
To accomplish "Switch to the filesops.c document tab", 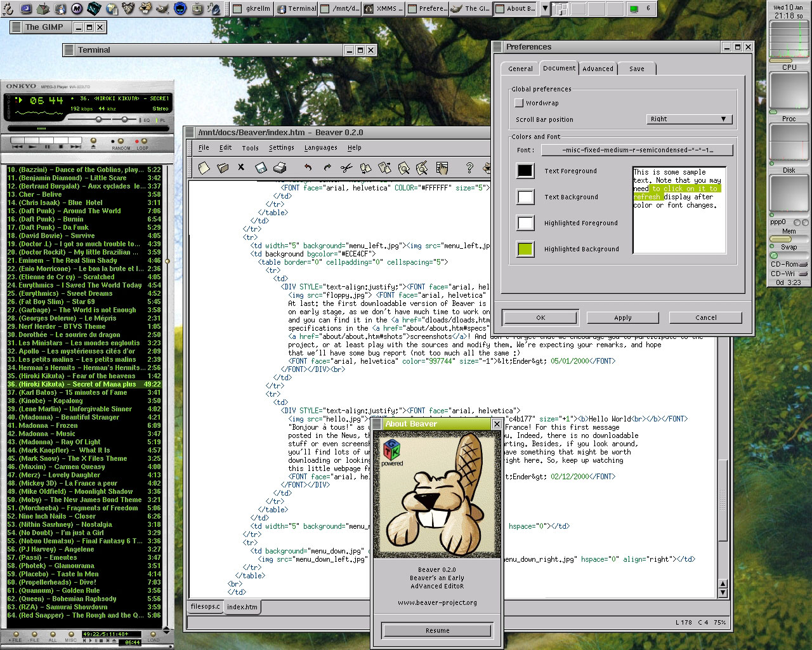I will (205, 607).
